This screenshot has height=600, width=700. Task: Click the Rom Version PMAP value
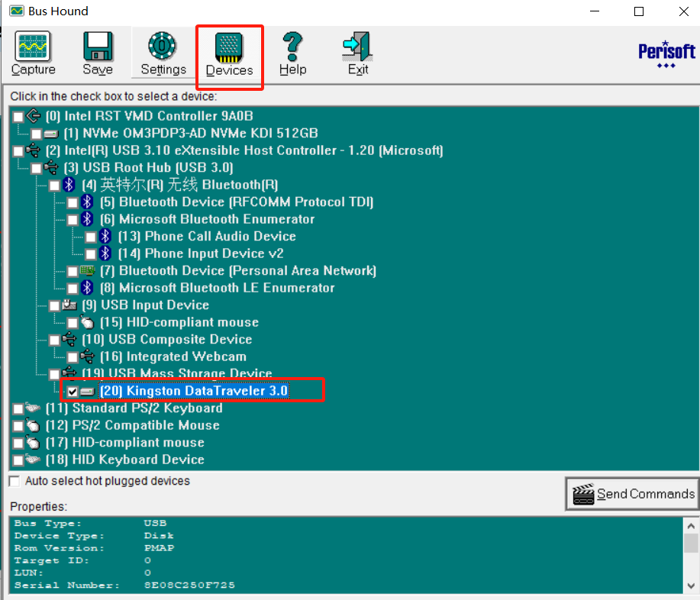(159, 548)
